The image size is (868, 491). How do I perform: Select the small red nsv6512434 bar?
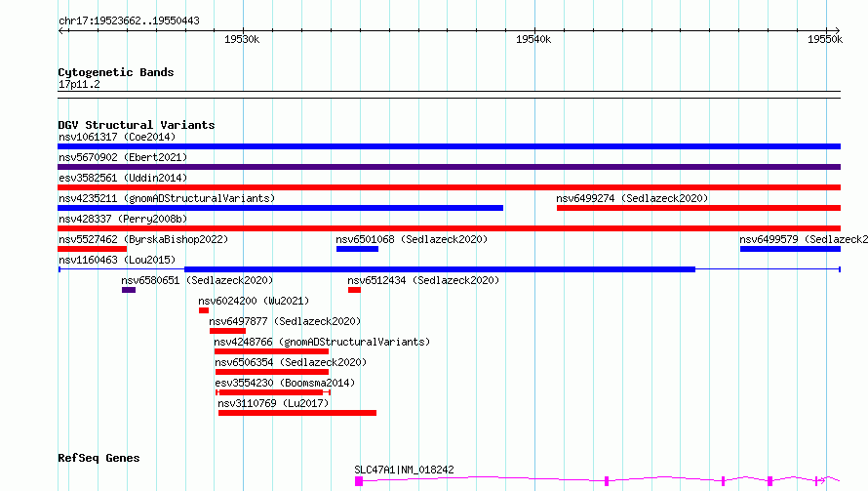coord(354,290)
